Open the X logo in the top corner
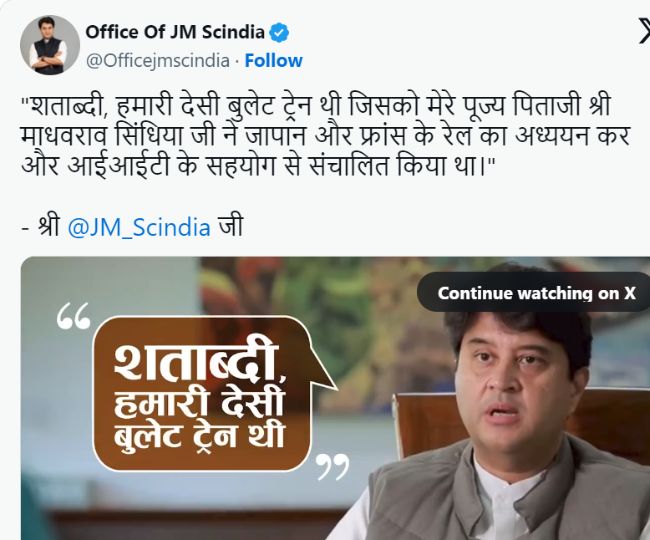The width and height of the screenshot is (650, 540). point(644,31)
